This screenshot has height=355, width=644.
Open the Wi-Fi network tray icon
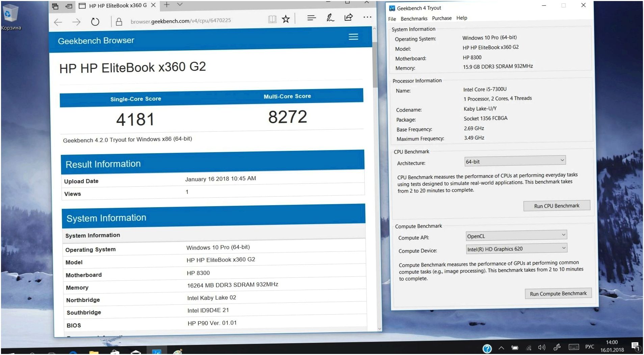click(x=529, y=348)
